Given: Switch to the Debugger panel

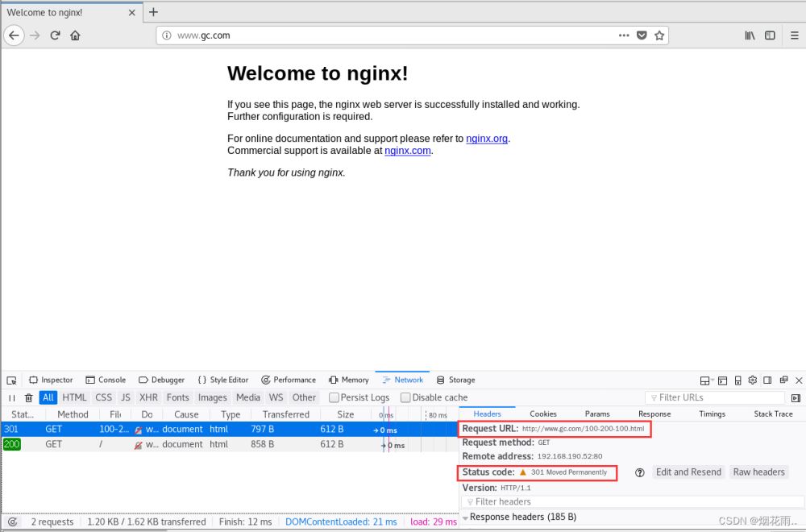Looking at the screenshot, I should (x=161, y=380).
